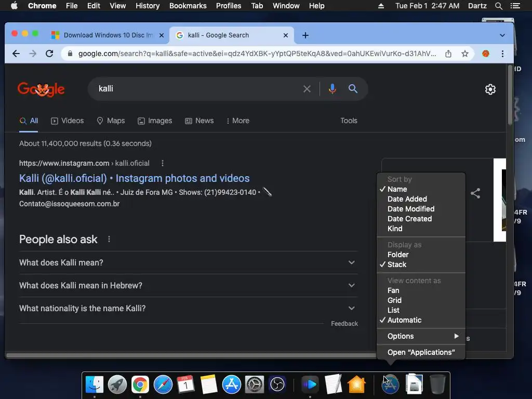The width and height of the screenshot is (532, 399).
Task: View content as Fan
Action: [421, 290]
